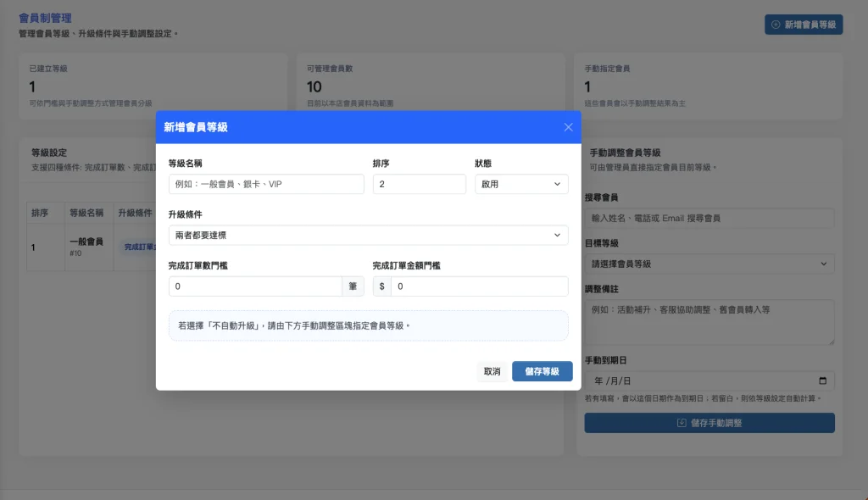
Task: Open the 狀態 dropdown showing 啟用
Action: click(x=520, y=184)
